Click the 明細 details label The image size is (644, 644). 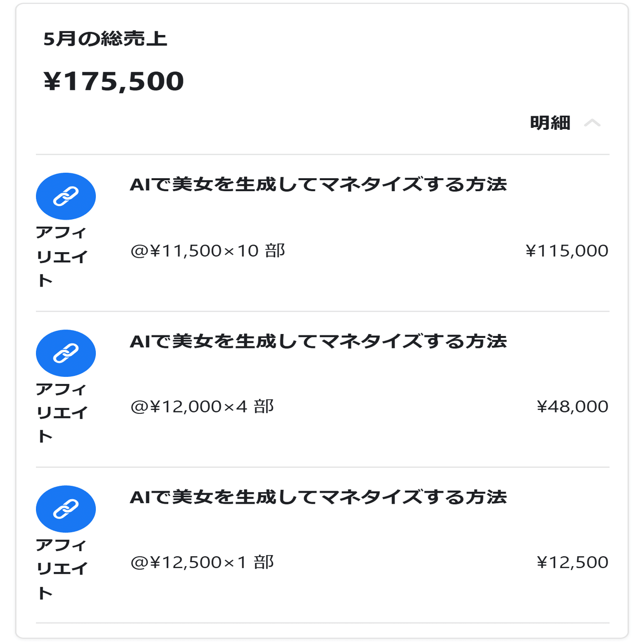(x=550, y=123)
